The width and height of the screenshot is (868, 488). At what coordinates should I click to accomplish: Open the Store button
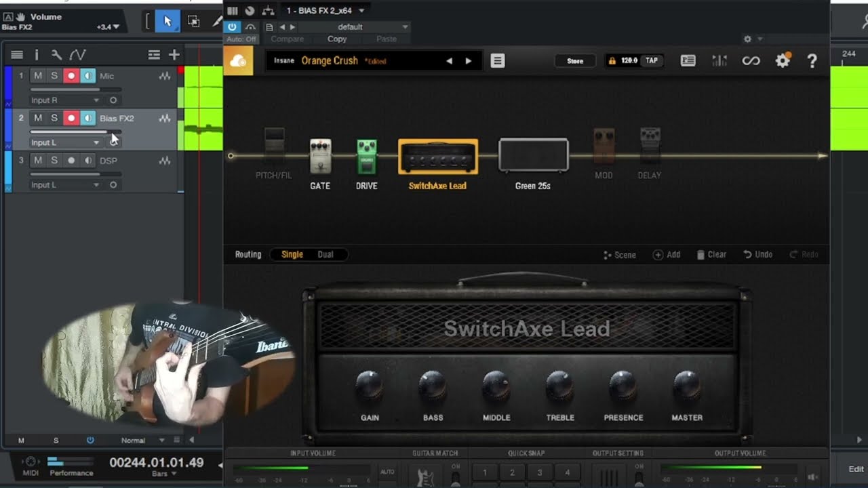(575, 61)
